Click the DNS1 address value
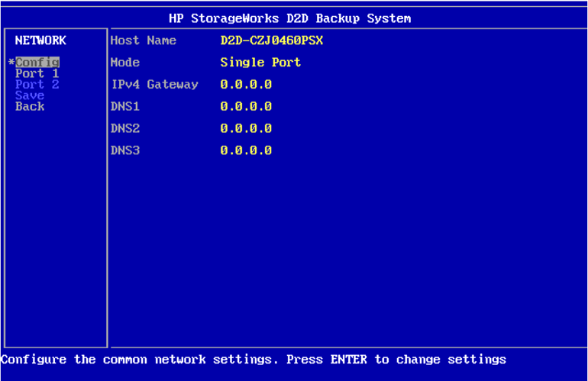The width and height of the screenshot is (588, 381). tap(246, 106)
